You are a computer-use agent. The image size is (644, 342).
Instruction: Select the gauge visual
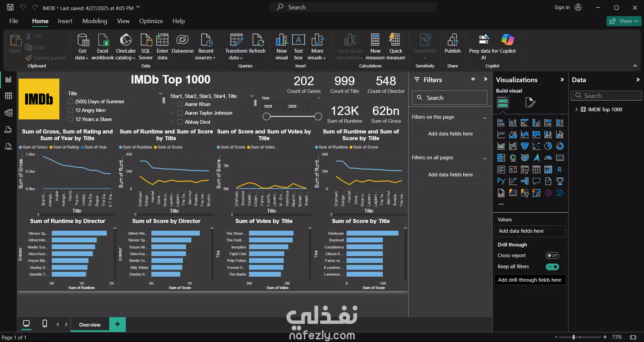pyautogui.click(x=548, y=158)
